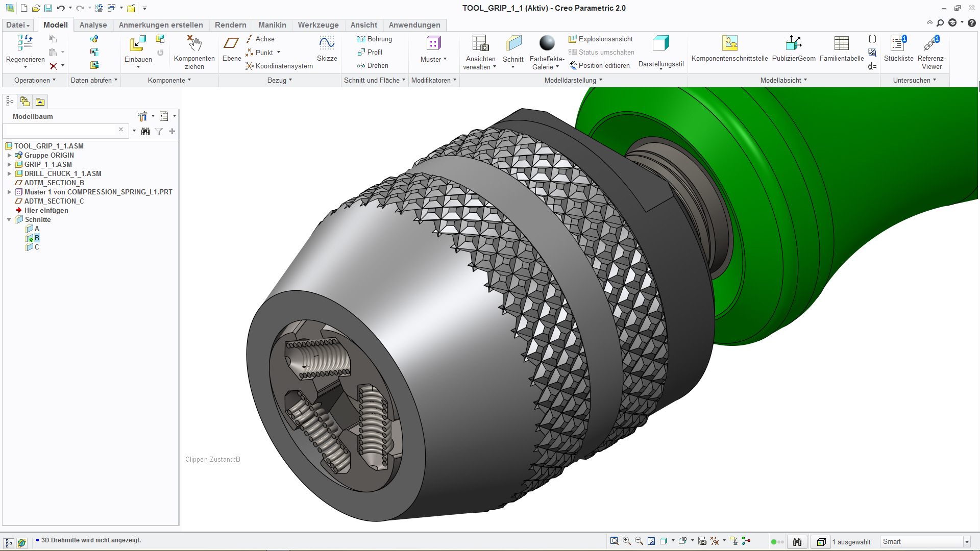The width and height of the screenshot is (980, 551).
Task: Select section C under Schnitte
Action: pos(33,247)
